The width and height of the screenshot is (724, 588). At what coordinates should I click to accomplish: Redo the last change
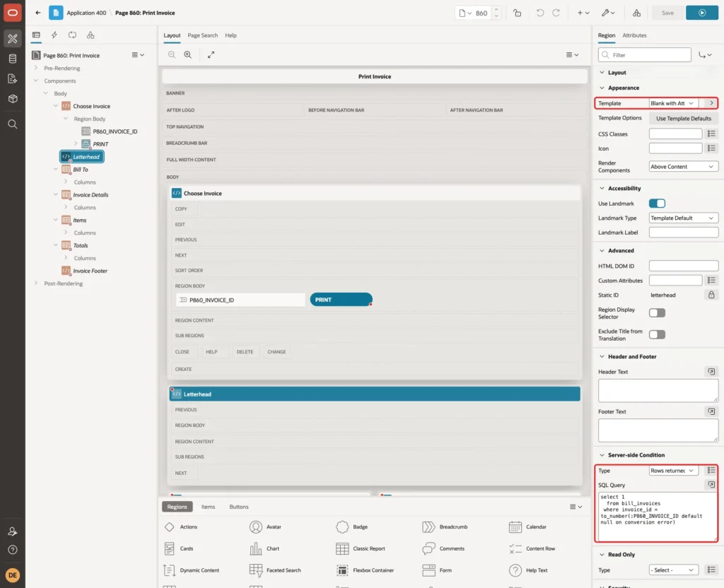(556, 13)
